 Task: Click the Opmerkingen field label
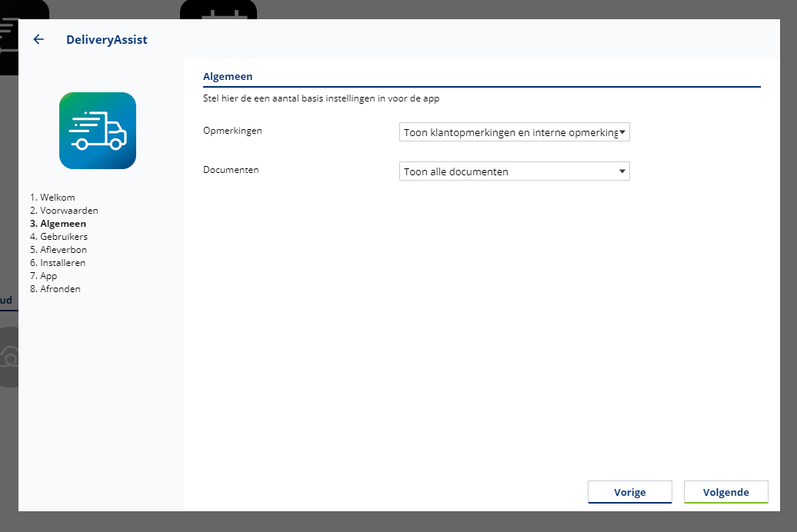tap(233, 131)
